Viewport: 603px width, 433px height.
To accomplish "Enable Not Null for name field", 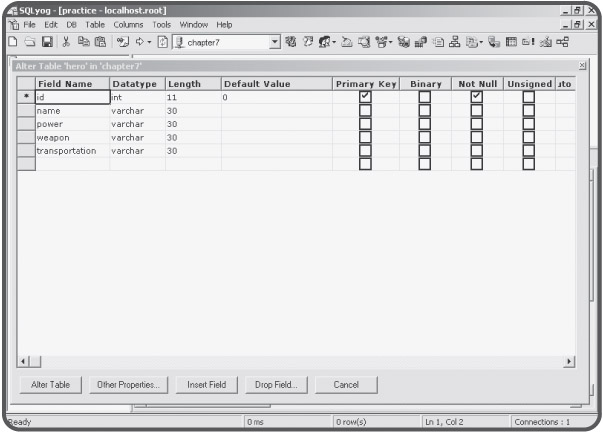I will pyautogui.click(x=477, y=111).
